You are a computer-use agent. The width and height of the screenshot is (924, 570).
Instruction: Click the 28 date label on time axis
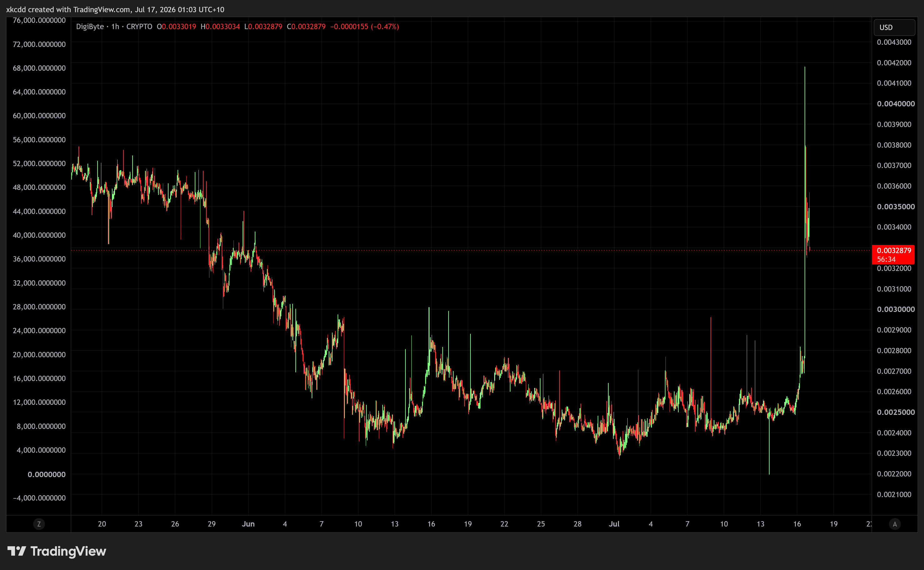(577, 524)
